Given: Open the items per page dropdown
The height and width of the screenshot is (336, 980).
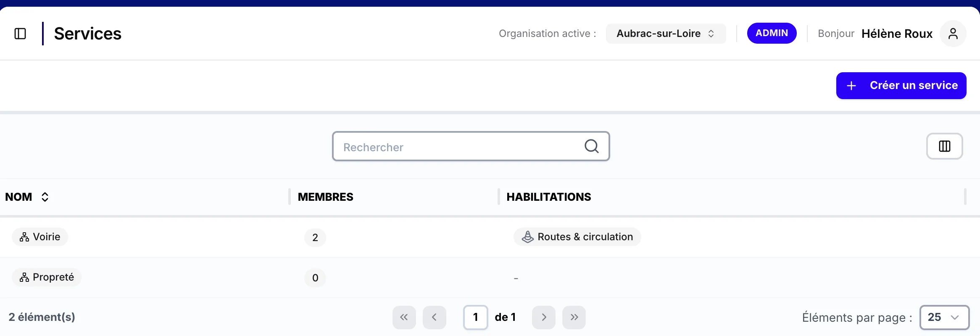Looking at the screenshot, I should point(944,318).
